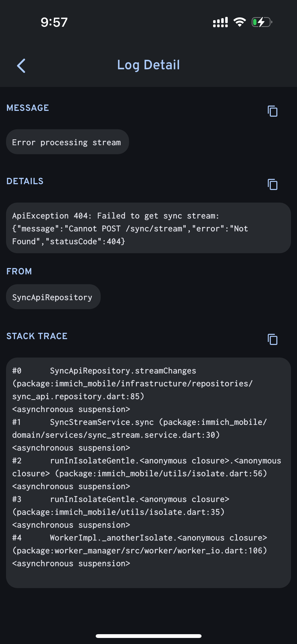297x644 pixels.
Task: Tap the "Error processing stream" message box
Action: (67, 142)
